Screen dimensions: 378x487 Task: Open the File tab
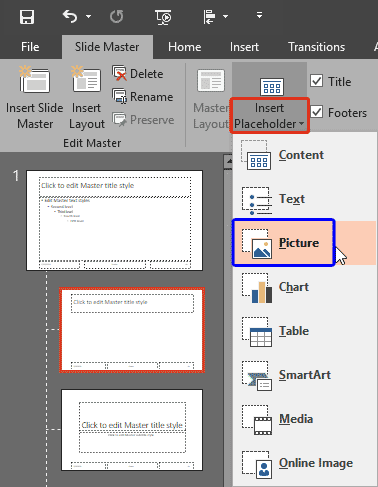(30, 47)
